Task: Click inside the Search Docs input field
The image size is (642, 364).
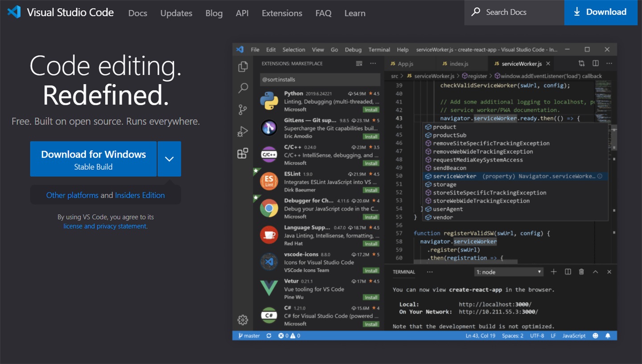Action: pyautogui.click(x=513, y=12)
